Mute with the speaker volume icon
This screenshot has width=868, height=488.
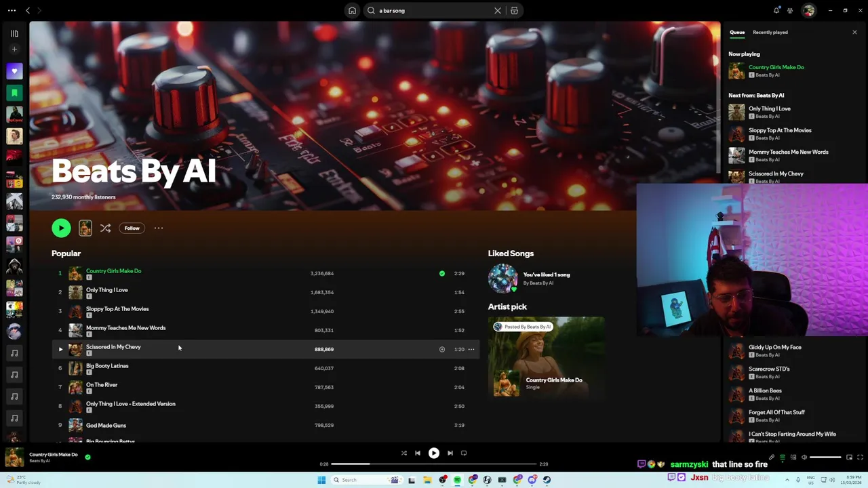804,457
